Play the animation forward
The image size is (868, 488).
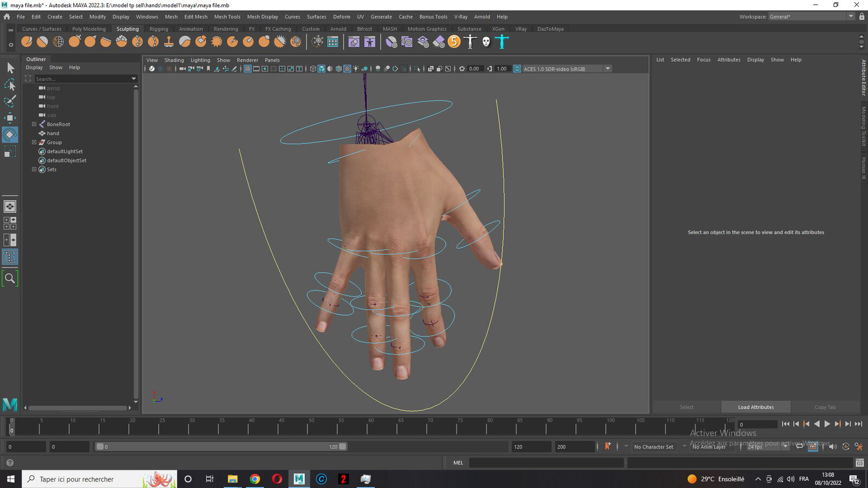coord(827,424)
